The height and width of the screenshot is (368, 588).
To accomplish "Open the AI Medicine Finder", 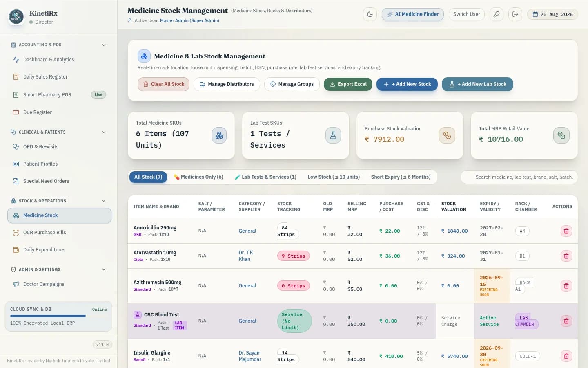I will tap(413, 14).
